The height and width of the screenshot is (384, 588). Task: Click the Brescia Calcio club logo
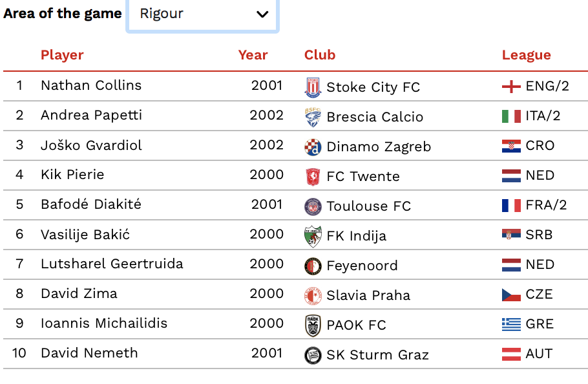pos(313,117)
